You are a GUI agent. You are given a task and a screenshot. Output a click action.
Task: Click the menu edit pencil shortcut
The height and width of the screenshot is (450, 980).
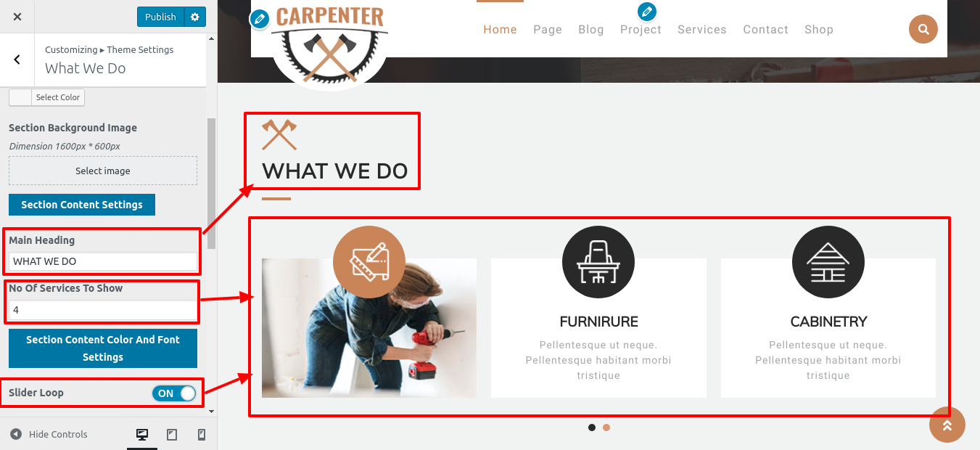[x=646, y=12]
